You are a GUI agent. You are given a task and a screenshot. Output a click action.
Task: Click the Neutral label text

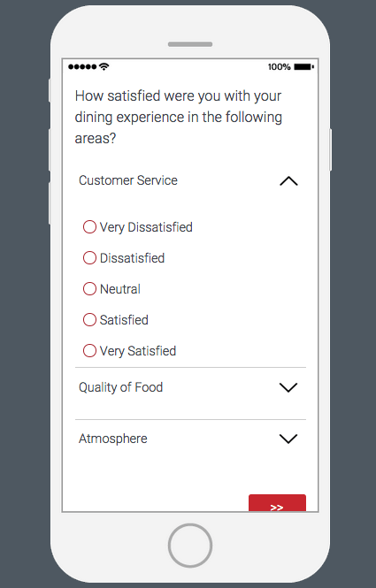tap(120, 289)
